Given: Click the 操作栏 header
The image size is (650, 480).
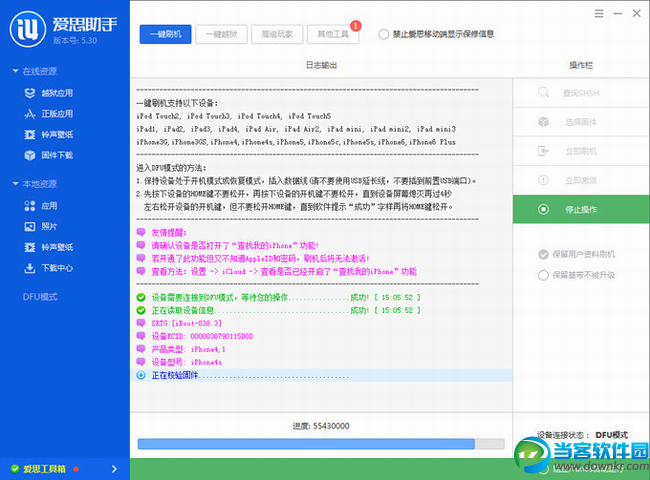Looking at the screenshot, I should coord(581,65).
